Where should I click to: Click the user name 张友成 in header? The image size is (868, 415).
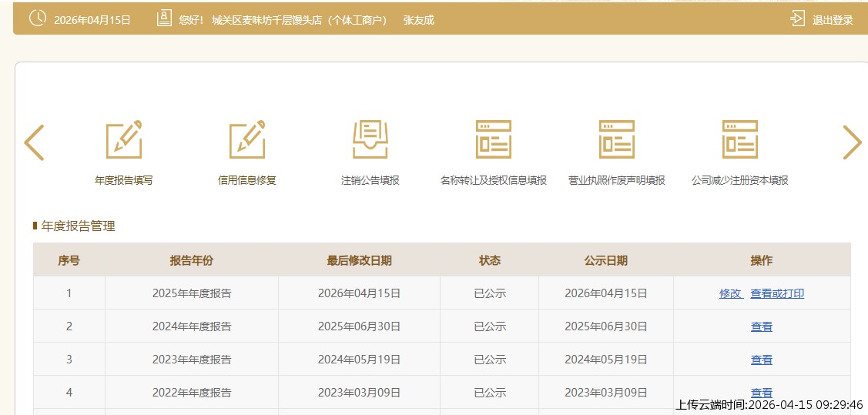click(x=419, y=20)
